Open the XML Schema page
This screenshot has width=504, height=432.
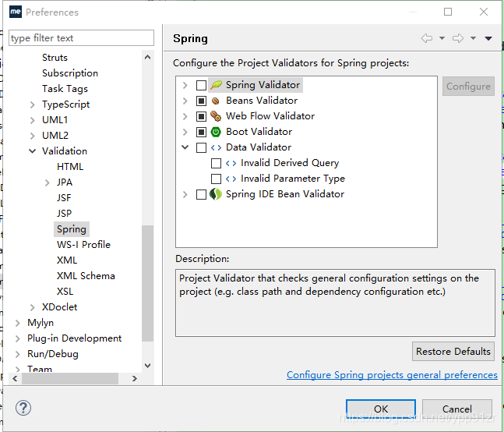tap(86, 276)
